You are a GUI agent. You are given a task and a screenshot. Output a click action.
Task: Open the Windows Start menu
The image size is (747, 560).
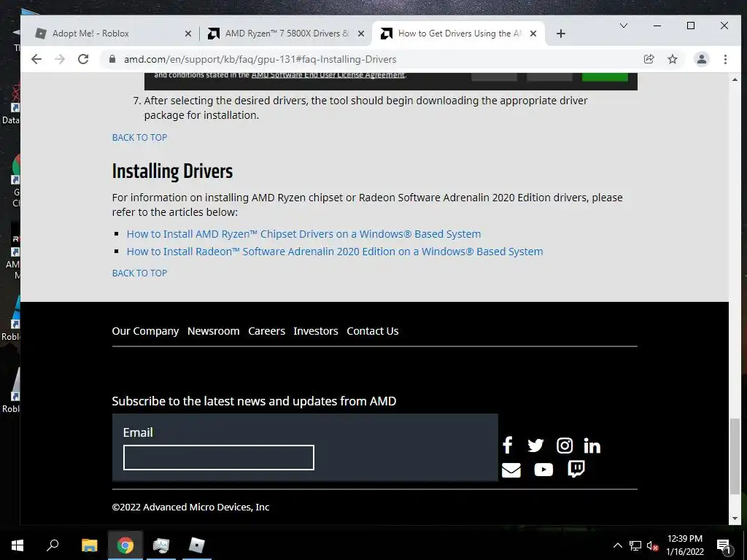coord(18,545)
